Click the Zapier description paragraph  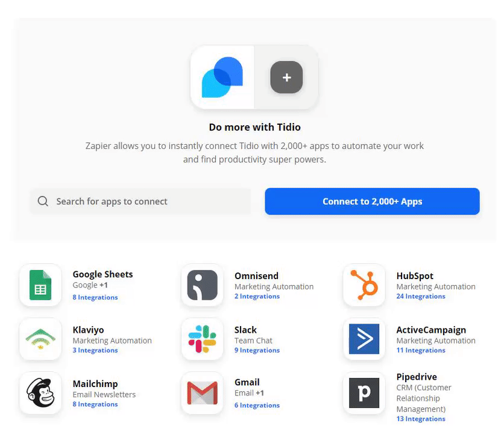coord(254,153)
